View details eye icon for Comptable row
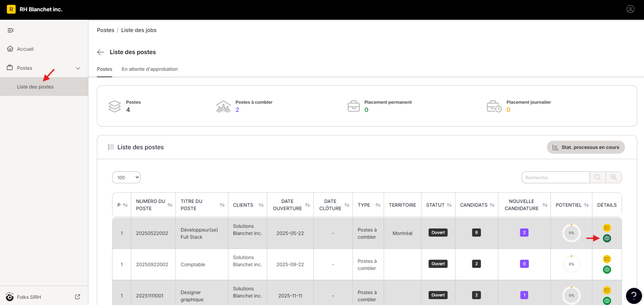Image resolution: width=644 pixels, height=305 pixels. pyautogui.click(x=607, y=270)
